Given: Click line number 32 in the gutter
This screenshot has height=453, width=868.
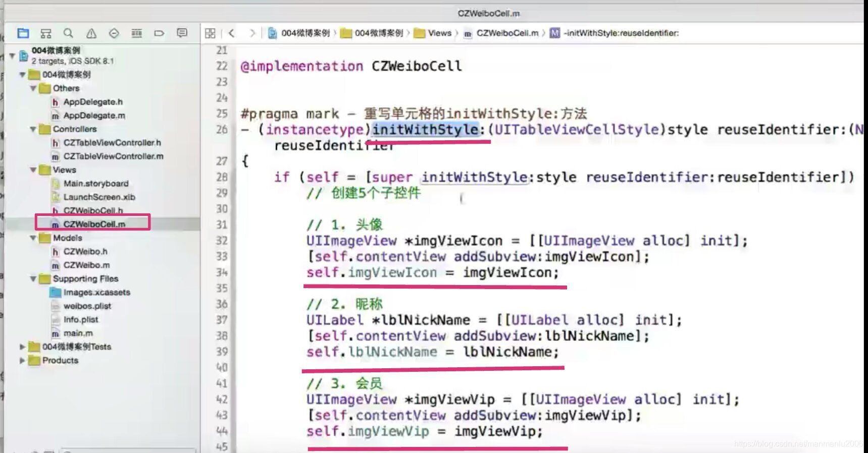Looking at the screenshot, I should pyautogui.click(x=222, y=241).
